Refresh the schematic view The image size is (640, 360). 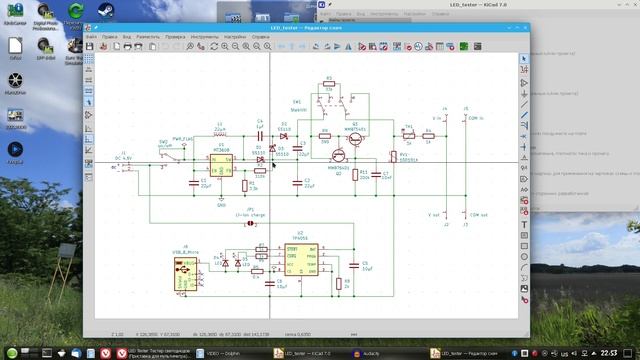pos(214,47)
